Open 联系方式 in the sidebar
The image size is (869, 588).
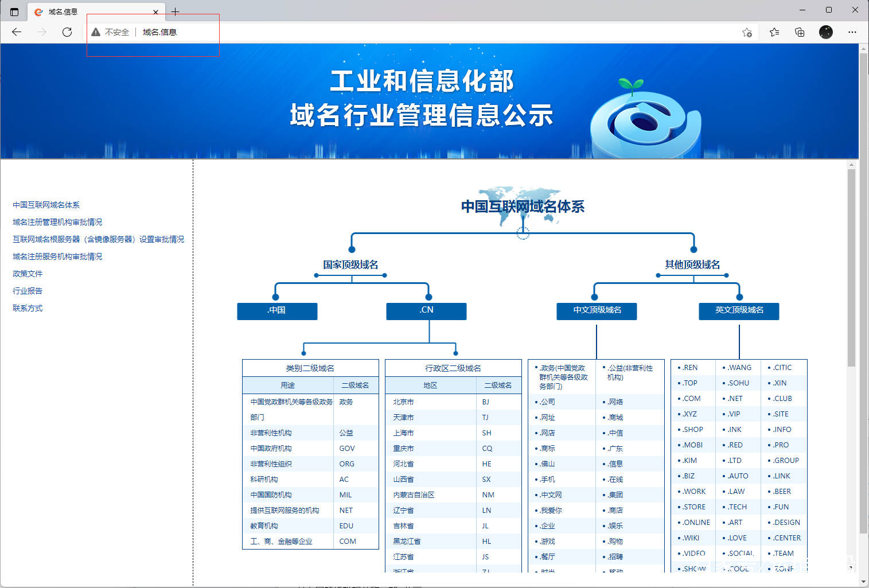coord(26,308)
